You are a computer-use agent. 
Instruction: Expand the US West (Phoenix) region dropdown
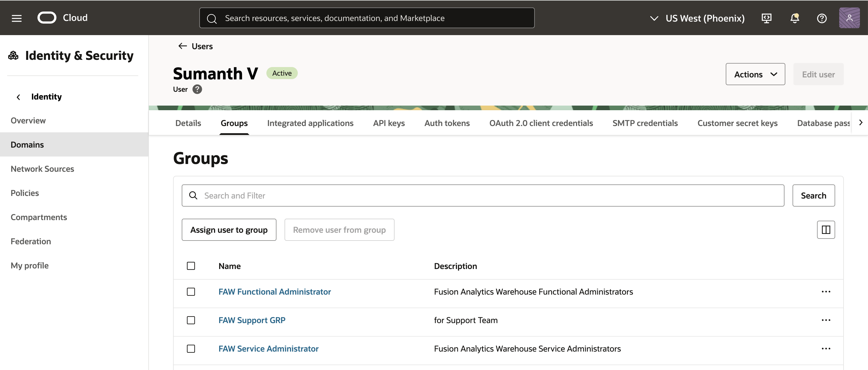pos(697,18)
